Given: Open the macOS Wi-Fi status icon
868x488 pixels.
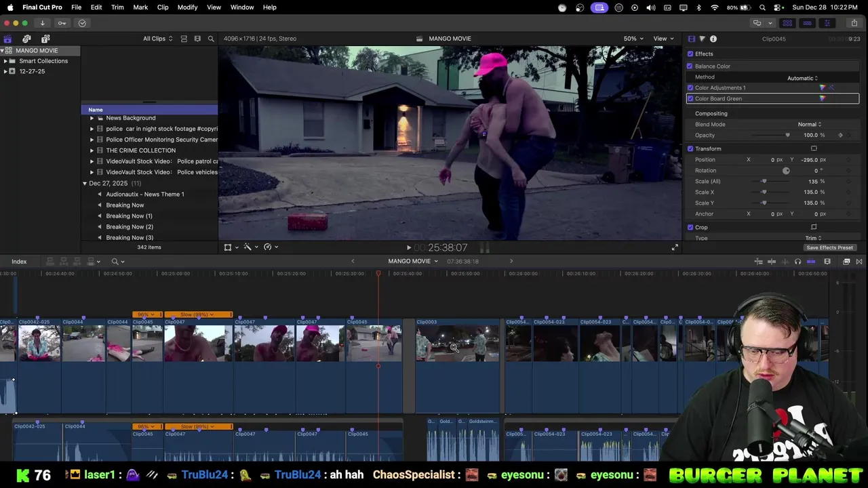Looking at the screenshot, I should point(715,7).
